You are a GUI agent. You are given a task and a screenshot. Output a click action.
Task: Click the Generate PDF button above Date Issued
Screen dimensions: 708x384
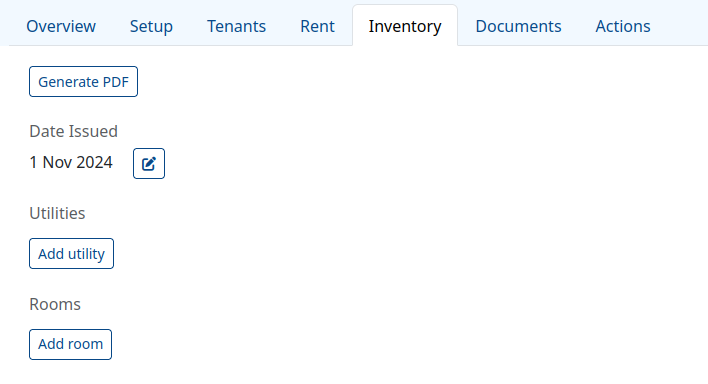(84, 82)
